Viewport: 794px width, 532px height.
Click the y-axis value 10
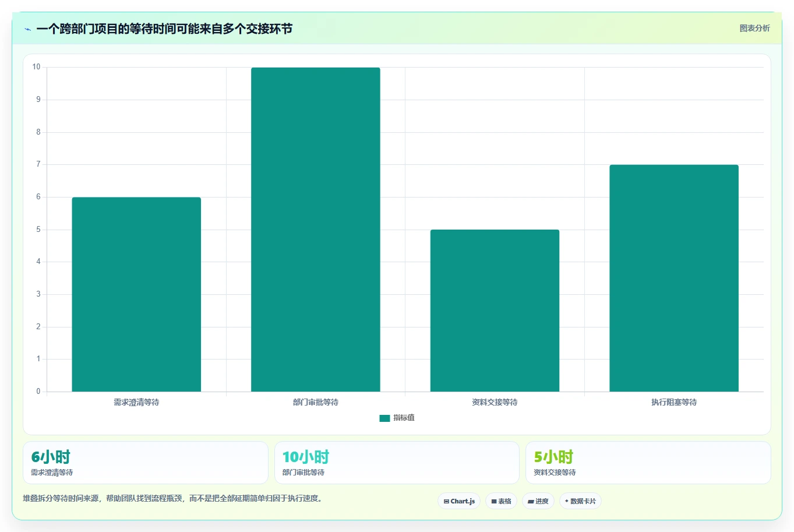[x=37, y=67]
